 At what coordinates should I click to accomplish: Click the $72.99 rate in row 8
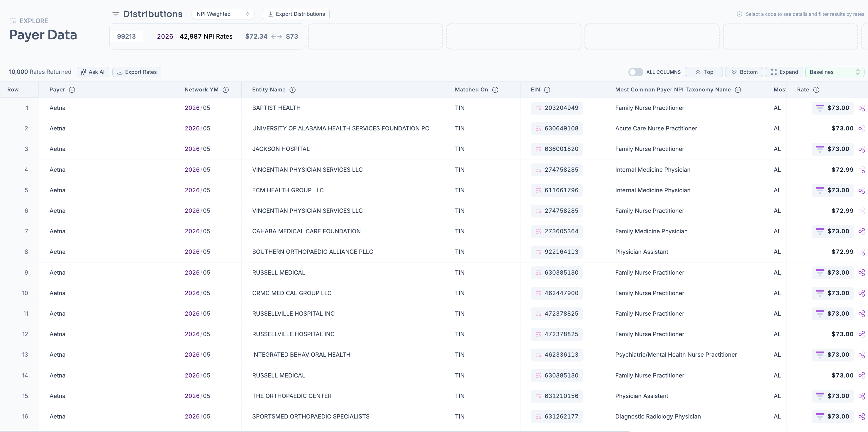point(842,252)
